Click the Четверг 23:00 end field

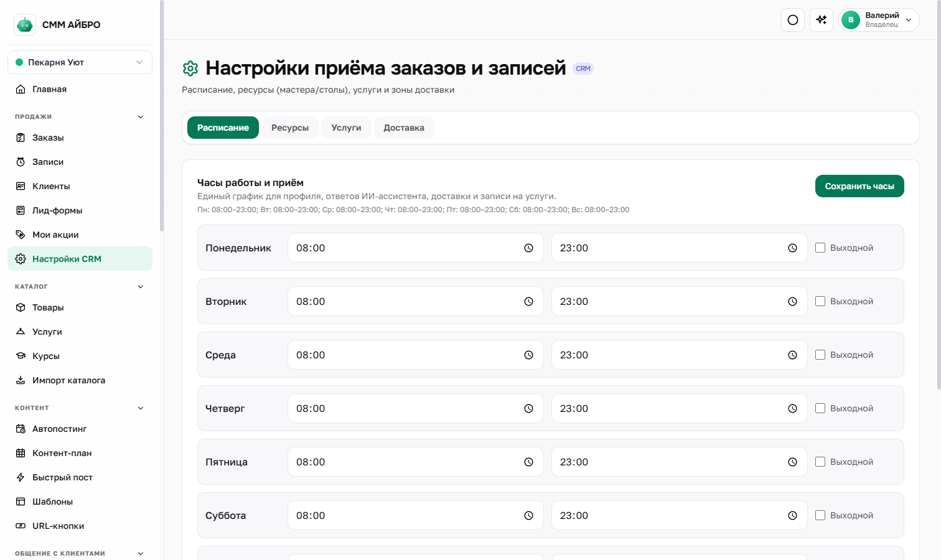tap(680, 408)
